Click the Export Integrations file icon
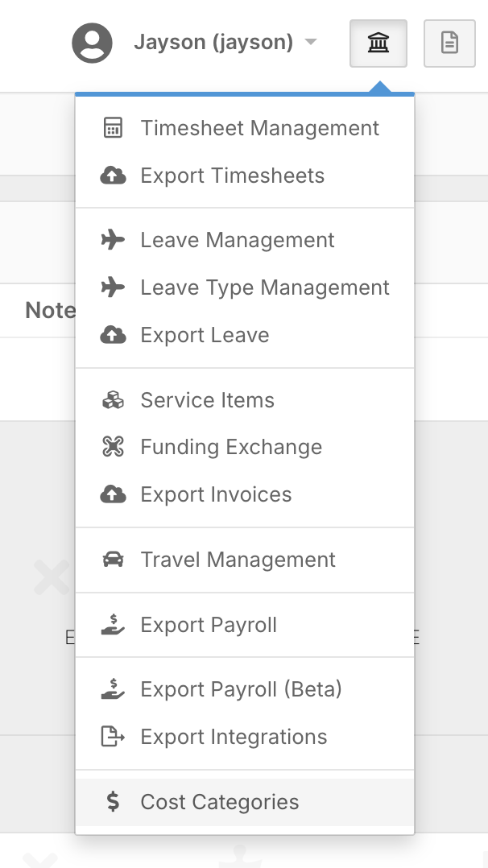Viewport: 488px width, 868px height. click(x=113, y=737)
